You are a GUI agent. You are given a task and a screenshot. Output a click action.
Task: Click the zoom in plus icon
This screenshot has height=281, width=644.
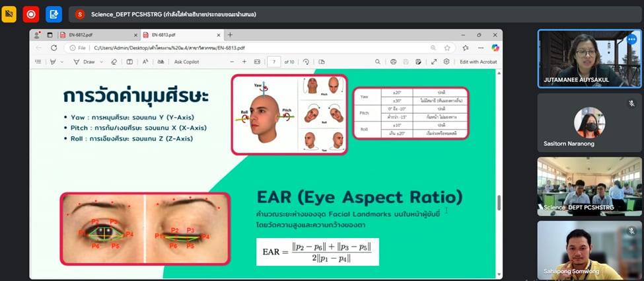[244, 61]
